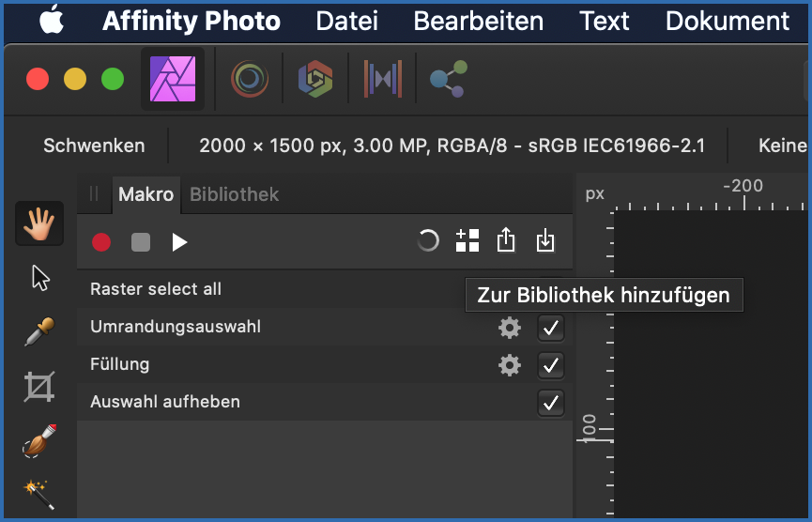Stop the macro recording
The width and height of the screenshot is (812, 522).
point(141,242)
